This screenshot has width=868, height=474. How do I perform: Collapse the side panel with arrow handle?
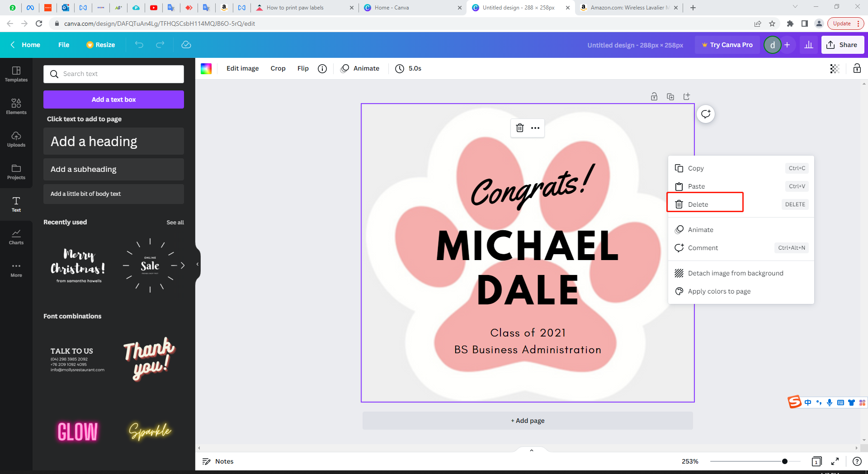tap(198, 264)
